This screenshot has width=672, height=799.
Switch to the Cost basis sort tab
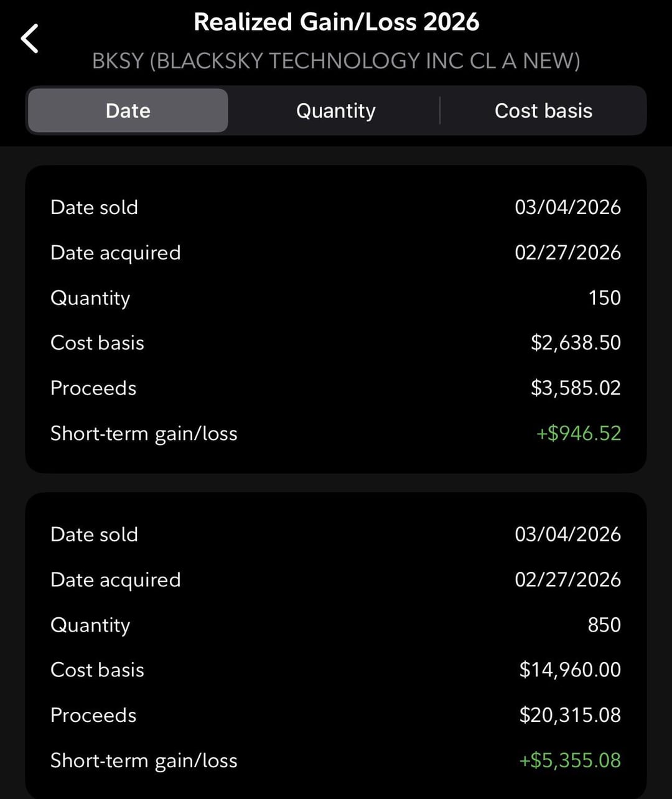(x=543, y=111)
